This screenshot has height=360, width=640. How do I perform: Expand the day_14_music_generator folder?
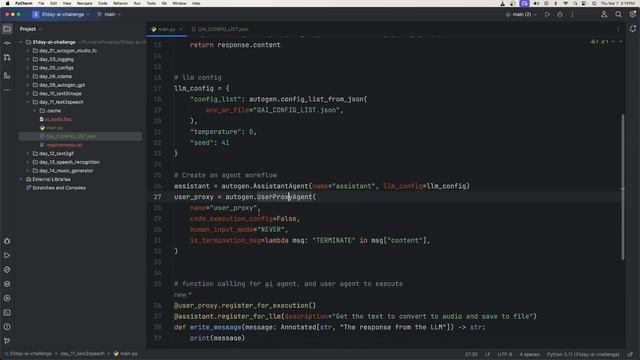tap(28, 171)
